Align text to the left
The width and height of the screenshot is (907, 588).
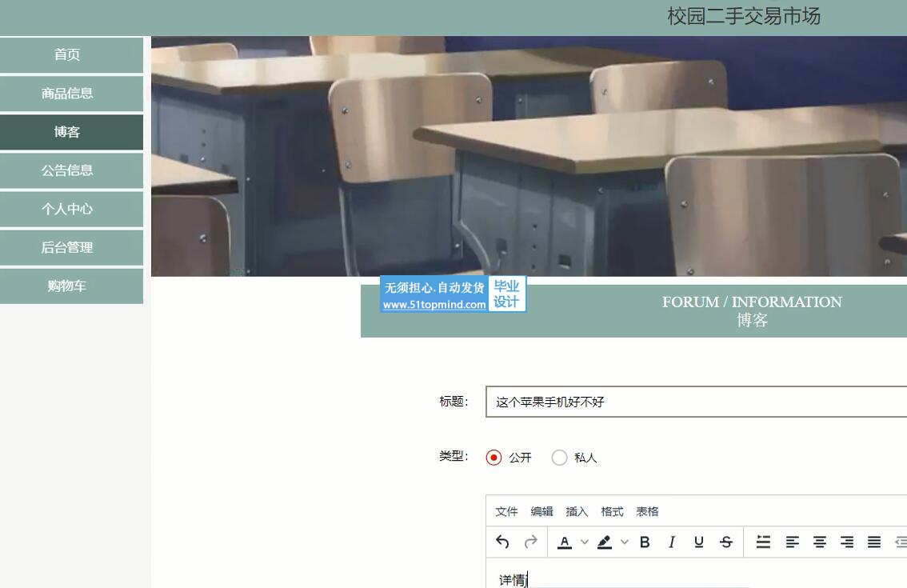pos(792,542)
